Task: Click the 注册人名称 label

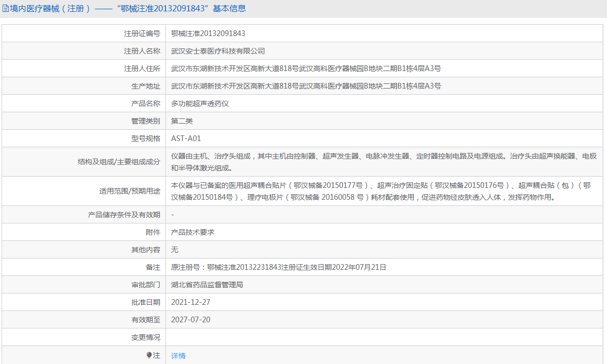Action: 142,51
